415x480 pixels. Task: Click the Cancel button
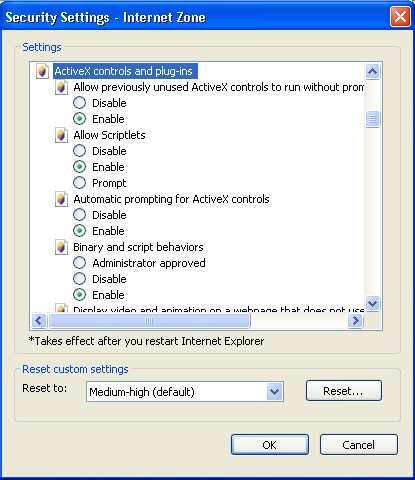[x=359, y=445]
